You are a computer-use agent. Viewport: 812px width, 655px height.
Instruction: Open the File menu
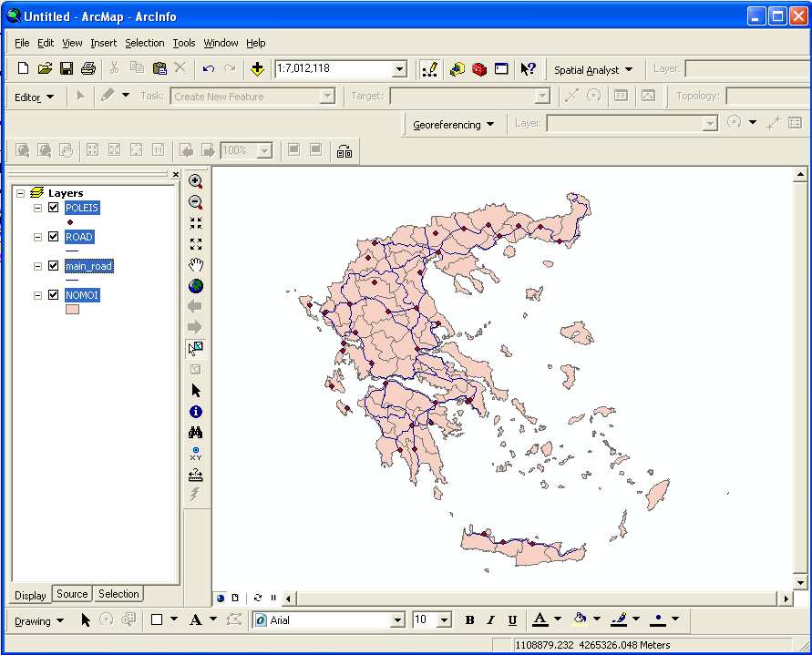coord(22,43)
